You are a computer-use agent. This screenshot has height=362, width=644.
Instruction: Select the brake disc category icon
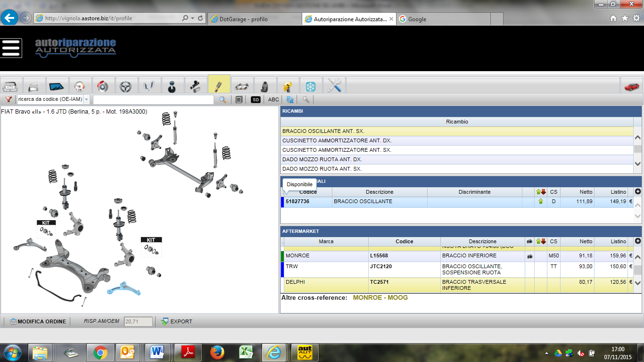pos(104,86)
